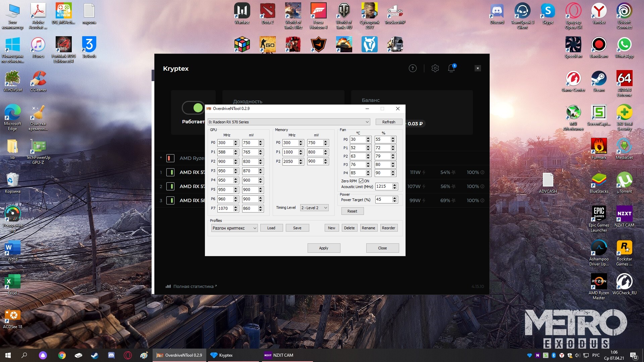Click NZXT CAM taskbar button
This screenshot has width=644, height=362.
coord(278,355)
